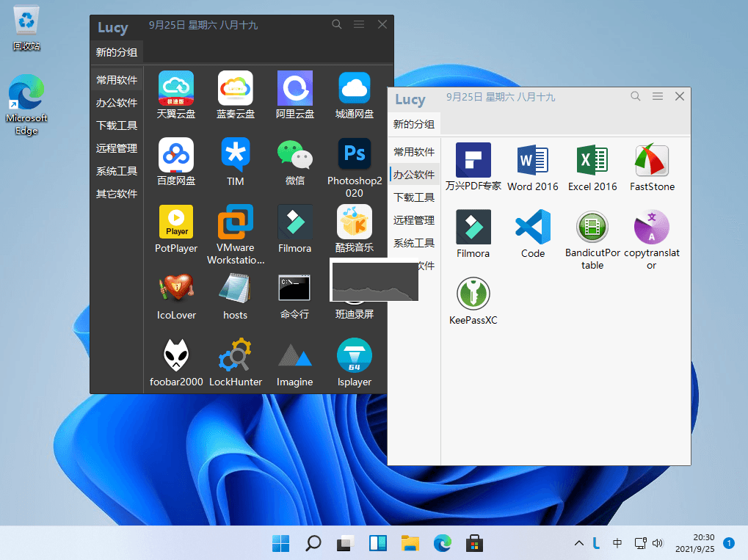The height and width of the screenshot is (560, 748).
Task: Open VMware Workstation shortcut
Action: click(x=236, y=222)
